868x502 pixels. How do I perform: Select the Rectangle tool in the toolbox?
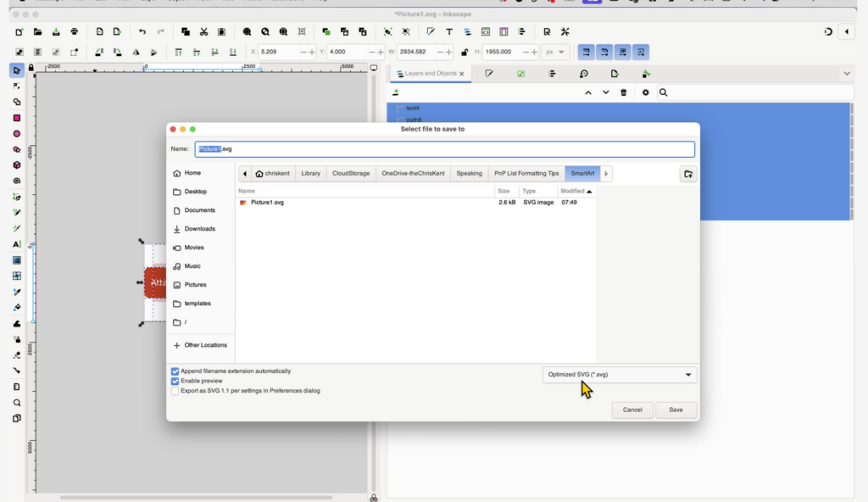[x=16, y=118]
